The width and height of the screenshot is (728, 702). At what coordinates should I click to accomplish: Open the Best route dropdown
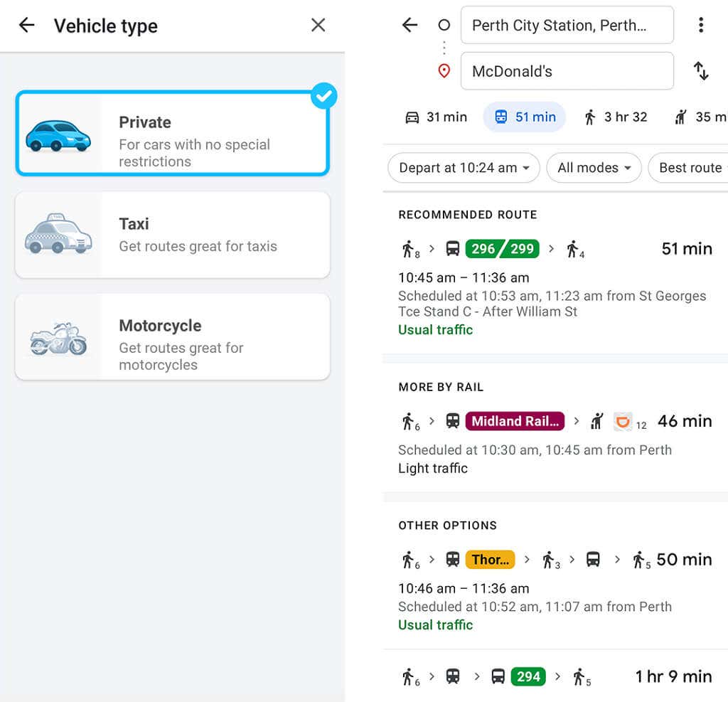(690, 169)
